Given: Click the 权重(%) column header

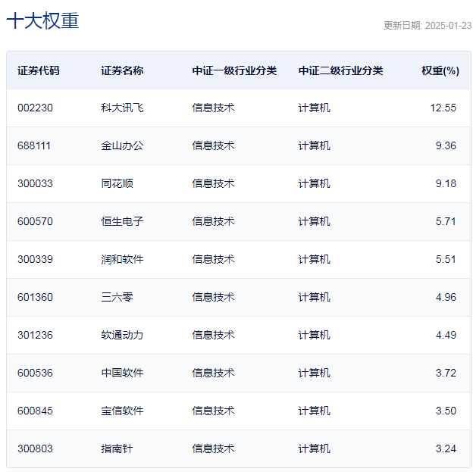Looking at the screenshot, I should click(x=440, y=70).
